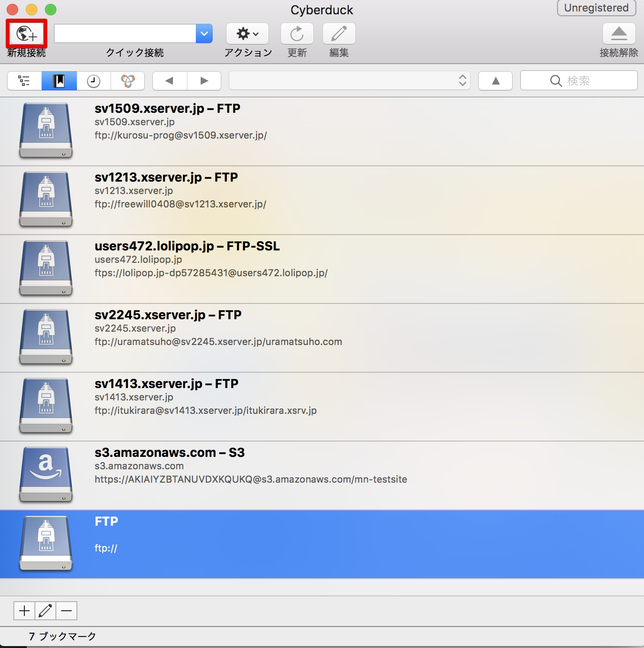Click the ftp://kurosu-prog@sv1509.xserver.jp/ URL

pos(181,135)
